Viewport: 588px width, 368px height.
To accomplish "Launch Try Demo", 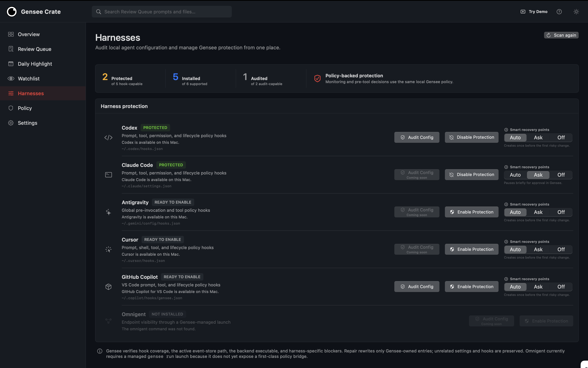I will 534,12.
